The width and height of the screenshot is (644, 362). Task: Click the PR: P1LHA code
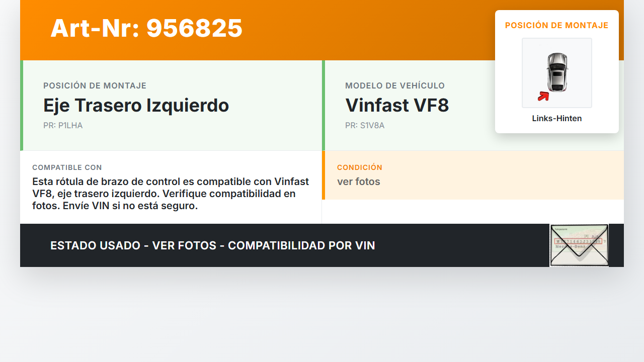(63, 126)
